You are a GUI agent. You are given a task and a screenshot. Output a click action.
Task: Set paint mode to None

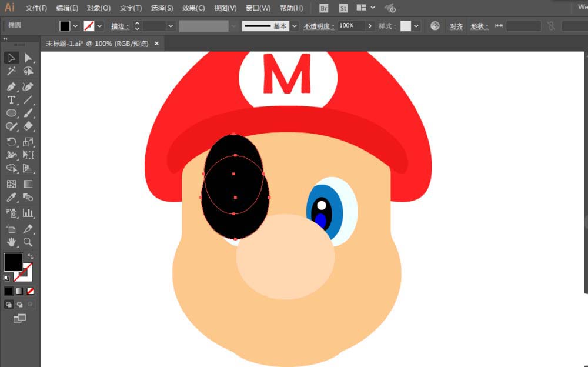click(31, 291)
